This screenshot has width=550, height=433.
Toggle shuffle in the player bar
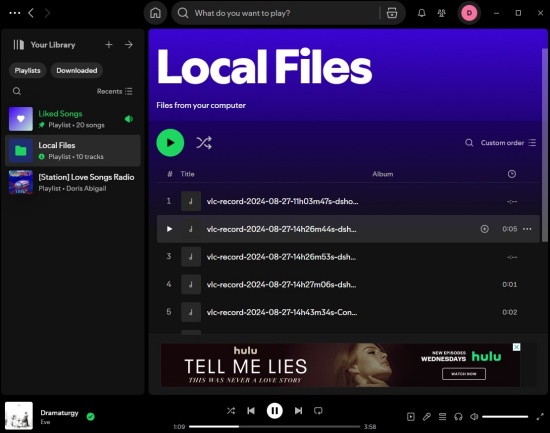(231, 411)
